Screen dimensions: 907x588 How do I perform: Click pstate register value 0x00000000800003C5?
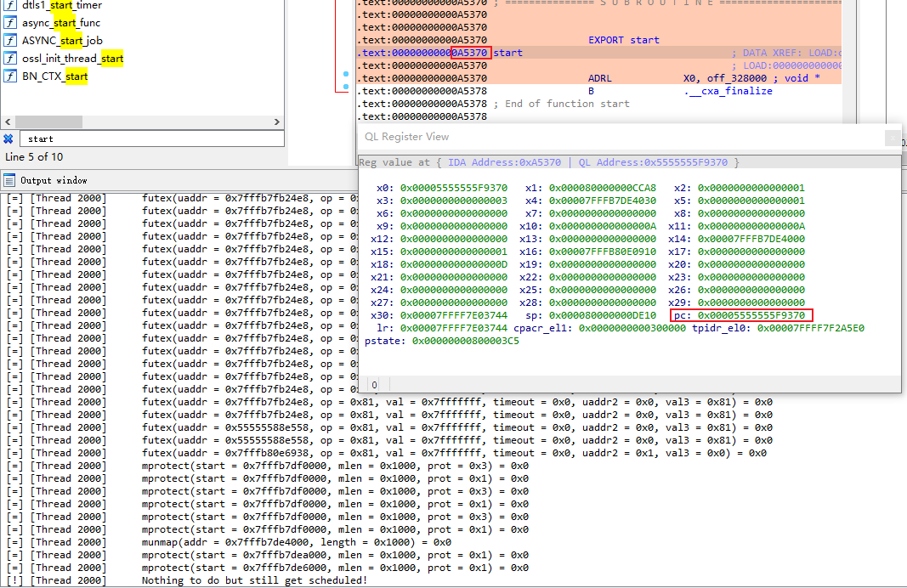(x=466, y=341)
